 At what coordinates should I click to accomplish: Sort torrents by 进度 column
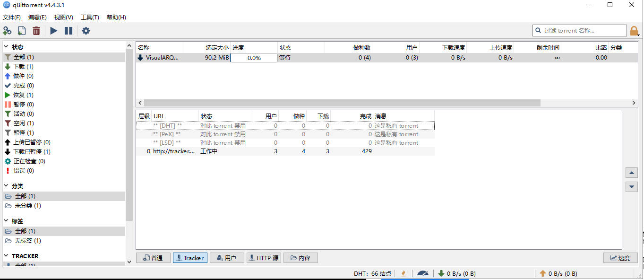click(x=254, y=48)
